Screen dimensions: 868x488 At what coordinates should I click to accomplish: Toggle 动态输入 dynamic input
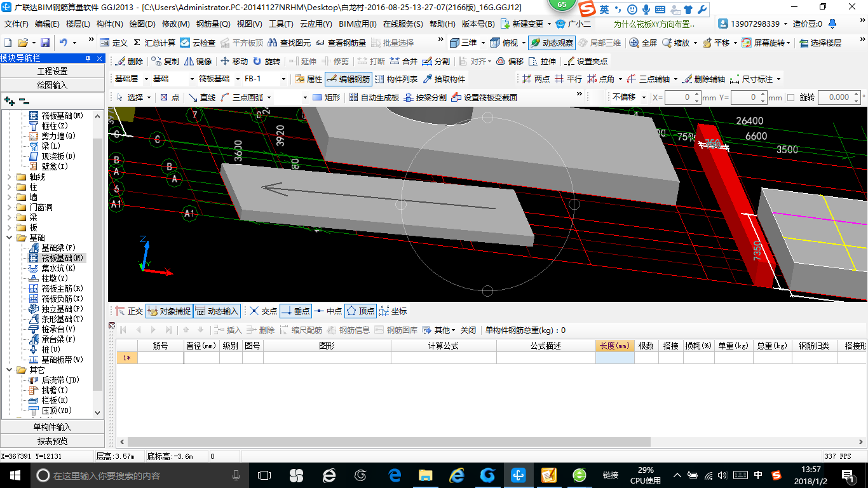click(217, 311)
